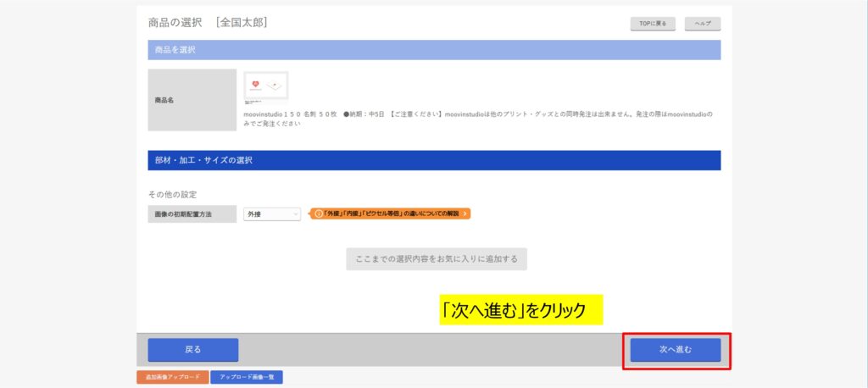This screenshot has height=388, width=868.
Task: Click the その他の設定 heading
Action: pyautogui.click(x=172, y=194)
